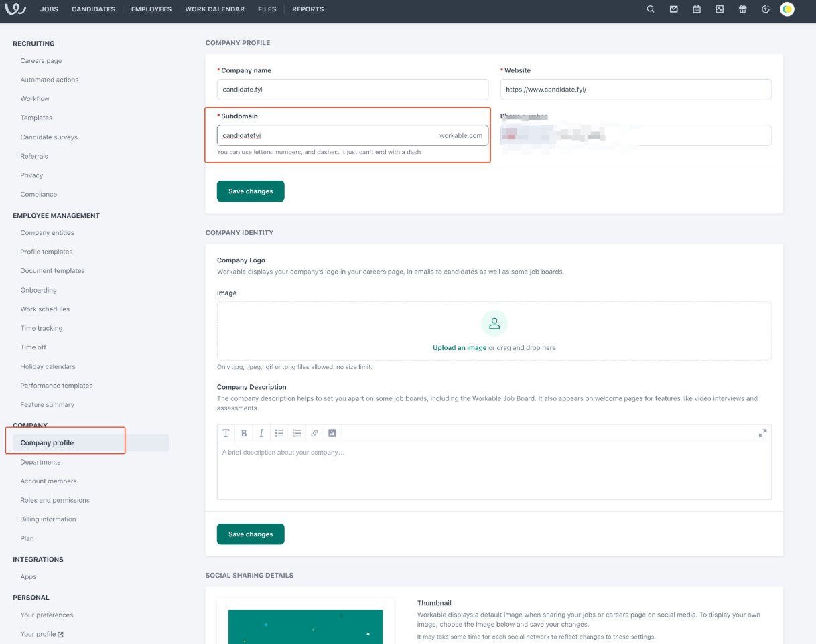Viewport: 816px width, 644px height.
Task: Open the Files menu
Action: pyautogui.click(x=267, y=9)
